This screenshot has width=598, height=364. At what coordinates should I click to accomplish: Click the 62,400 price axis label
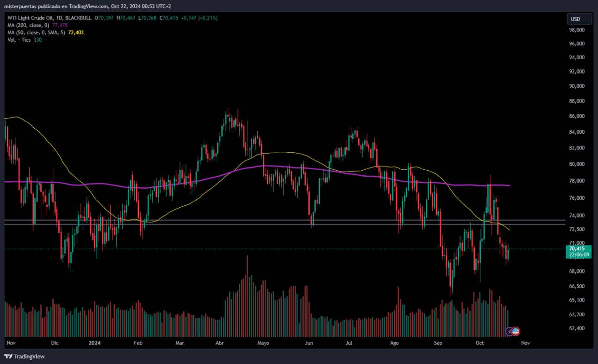click(577, 328)
